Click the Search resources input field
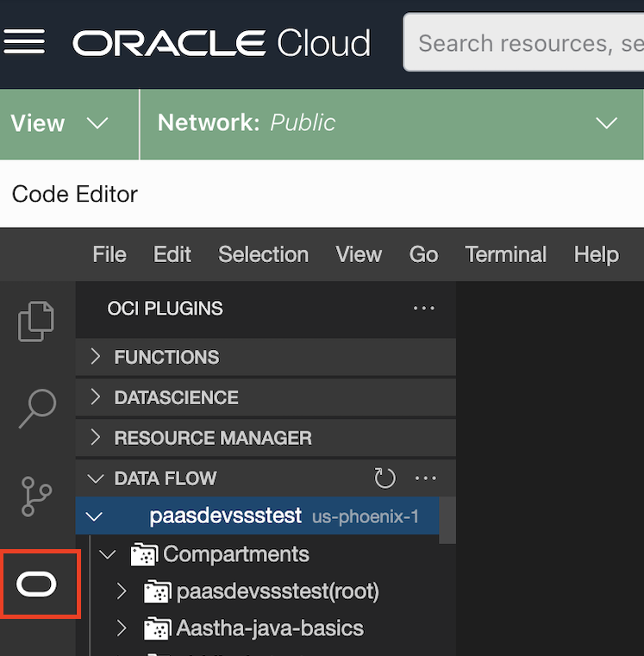The image size is (644, 656). point(526,42)
